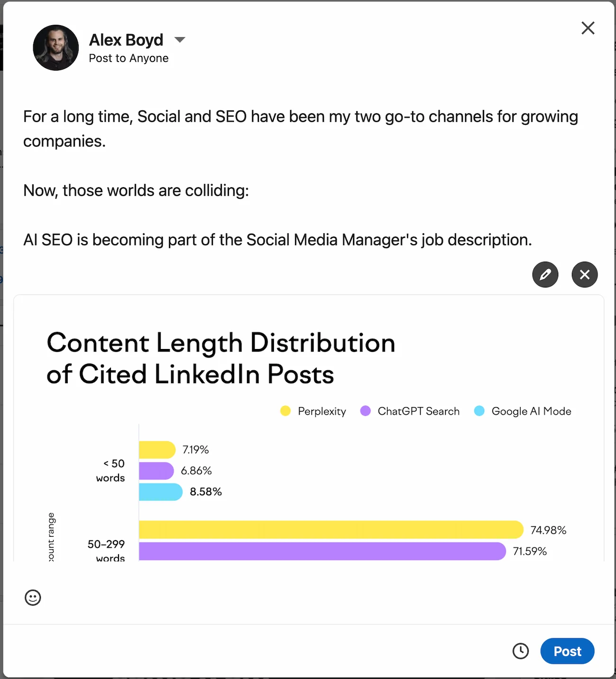This screenshot has height=679, width=616.
Task: Remove the attached chart image
Action: (x=584, y=275)
